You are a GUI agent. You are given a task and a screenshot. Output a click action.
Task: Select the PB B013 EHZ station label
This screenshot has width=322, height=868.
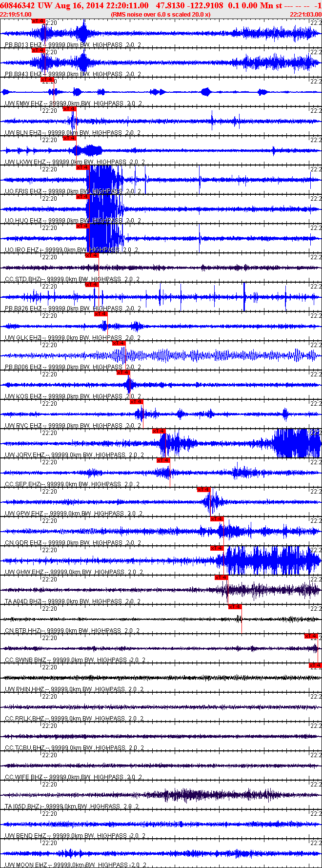[x=23, y=45]
